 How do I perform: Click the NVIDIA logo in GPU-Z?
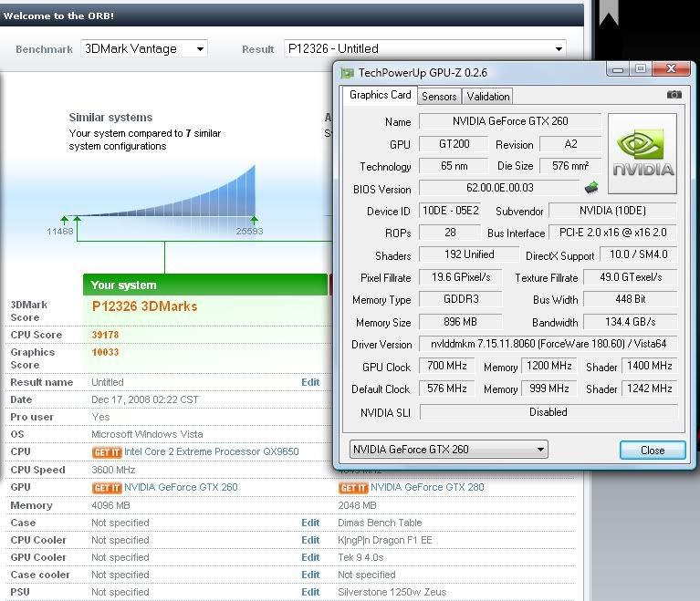tap(643, 153)
